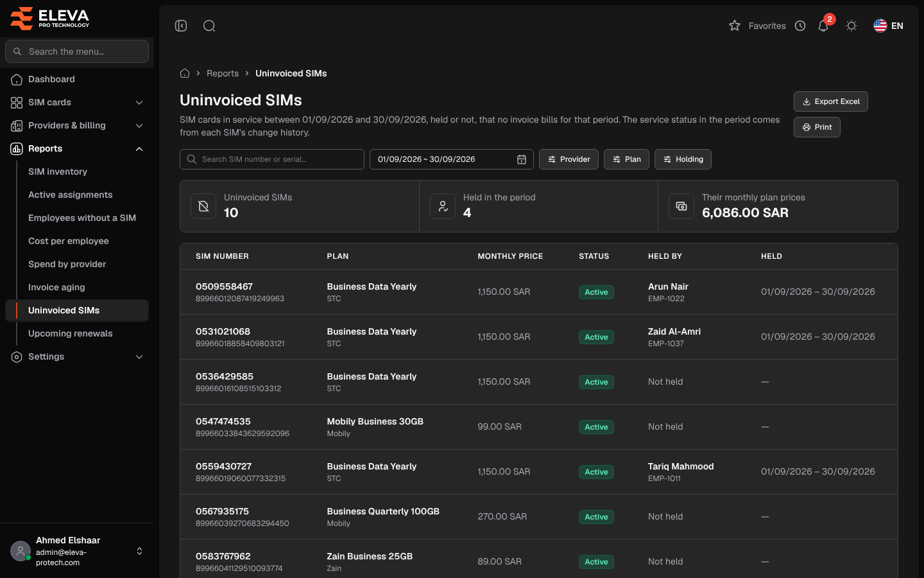The height and width of the screenshot is (578, 924).
Task: Click SIM number 0531021068
Action: point(223,331)
